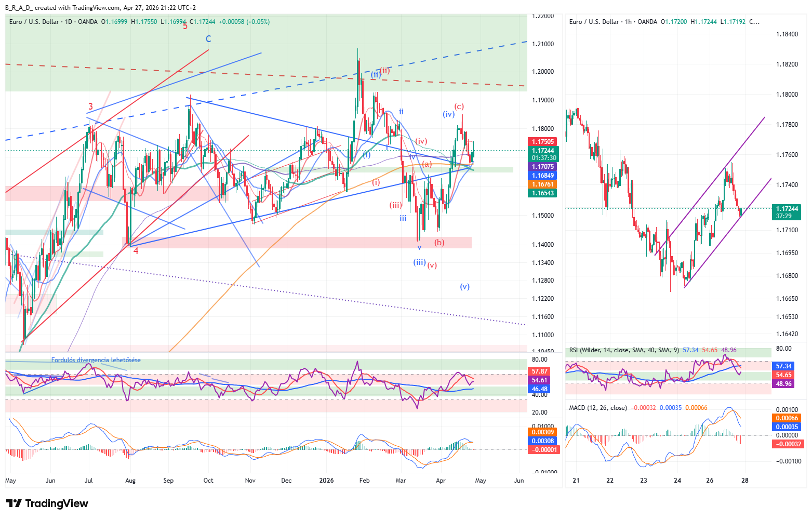
Task: Select the 1h Euro / U.S. Dollar chart title
Action: click(x=613, y=22)
